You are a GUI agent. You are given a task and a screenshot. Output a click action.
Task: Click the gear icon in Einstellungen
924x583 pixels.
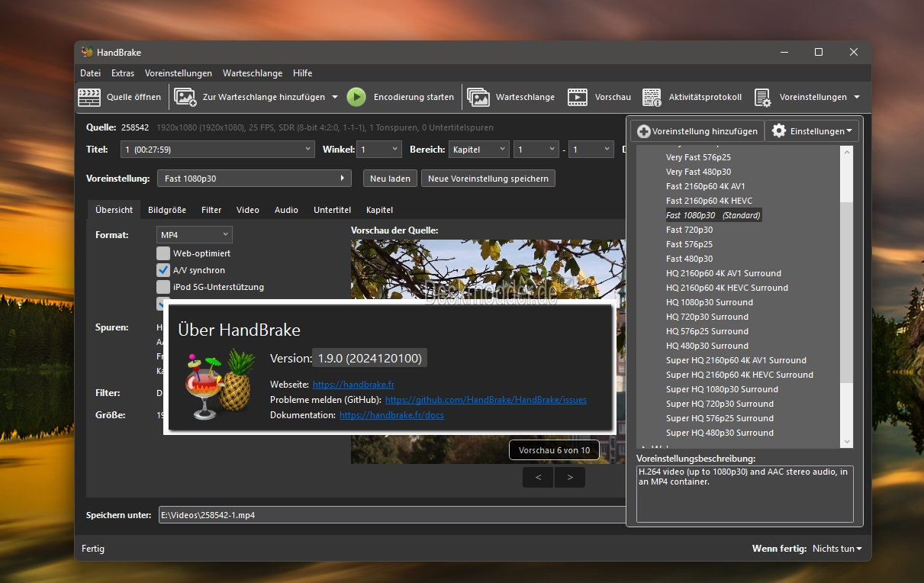(x=778, y=131)
